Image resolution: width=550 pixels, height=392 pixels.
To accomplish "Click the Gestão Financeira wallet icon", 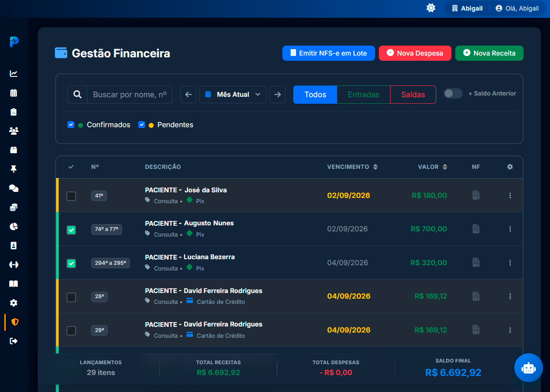I will (61, 53).
